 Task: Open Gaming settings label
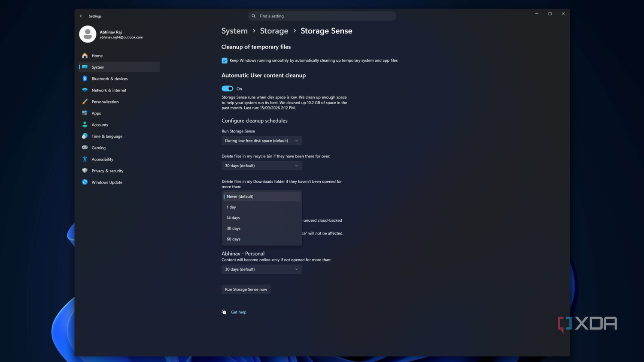(98, 148)
